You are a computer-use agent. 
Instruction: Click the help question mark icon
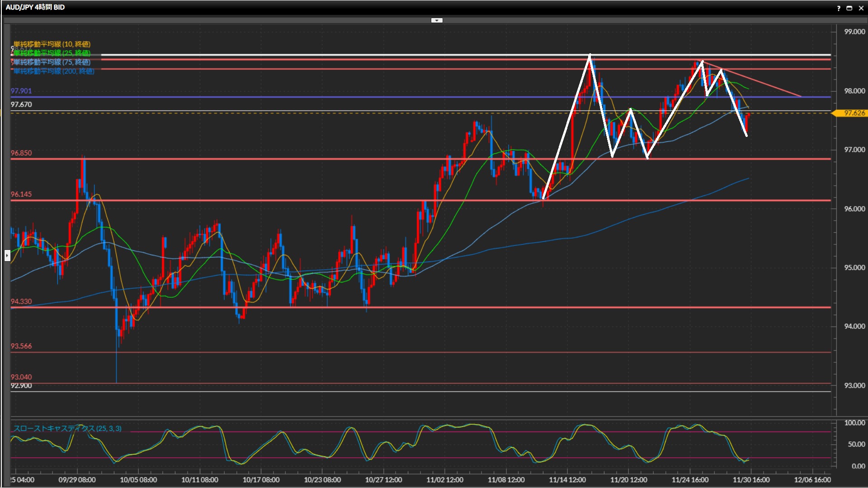(x=839, y=8)
